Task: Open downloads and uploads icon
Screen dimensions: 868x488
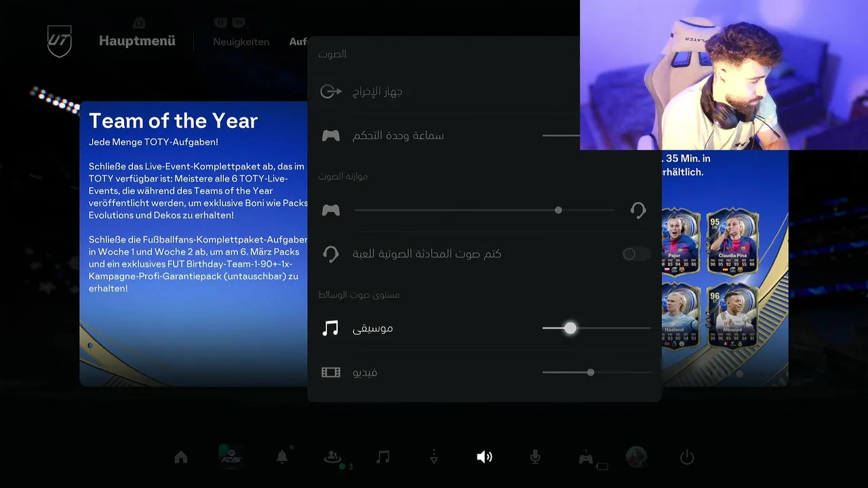Action: [434, 457]
